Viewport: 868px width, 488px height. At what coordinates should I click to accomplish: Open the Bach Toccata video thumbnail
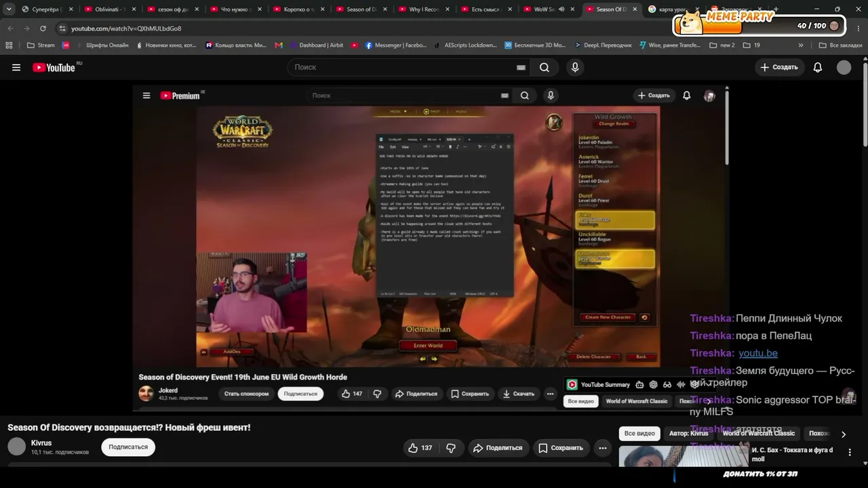click(x=684, y=456)
